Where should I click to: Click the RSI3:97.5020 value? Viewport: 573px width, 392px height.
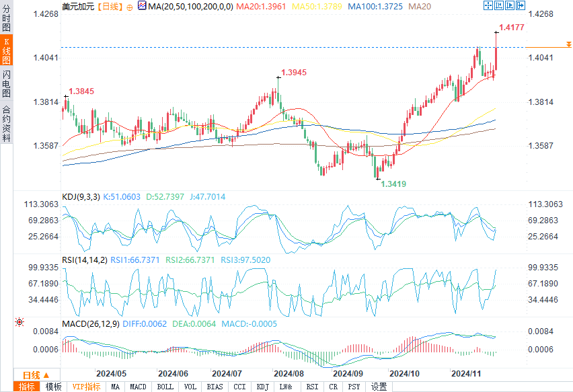coord(245,260)
